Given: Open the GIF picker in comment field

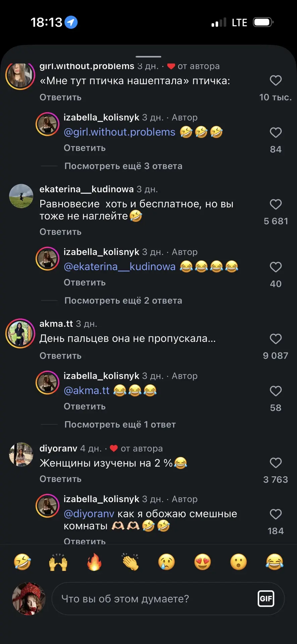Looking at the screenshot, I should [266, 599].
